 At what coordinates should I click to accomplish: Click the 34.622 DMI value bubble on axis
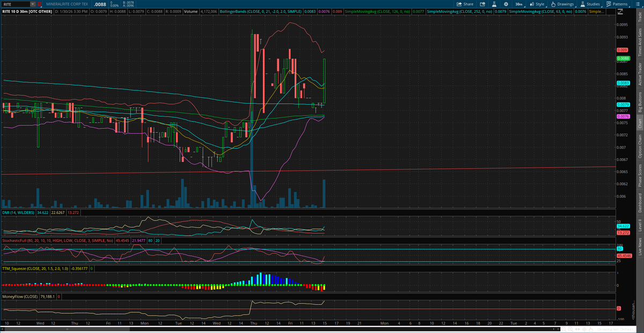623,227
